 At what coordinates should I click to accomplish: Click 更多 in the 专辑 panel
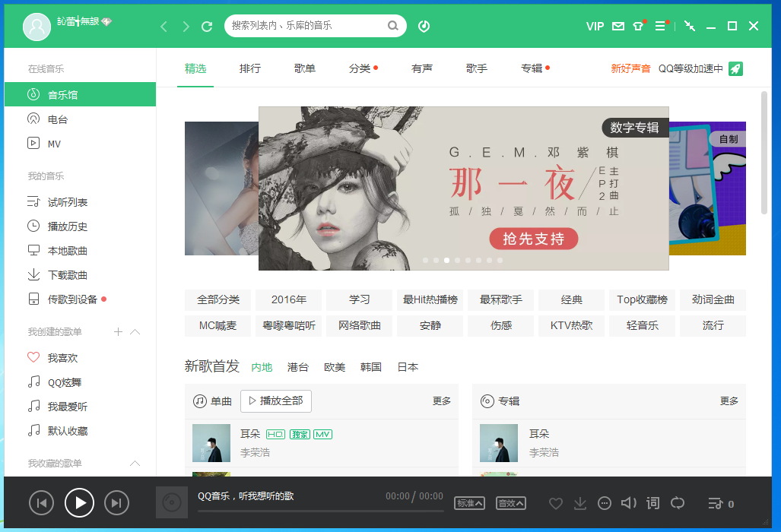[729, 401]
